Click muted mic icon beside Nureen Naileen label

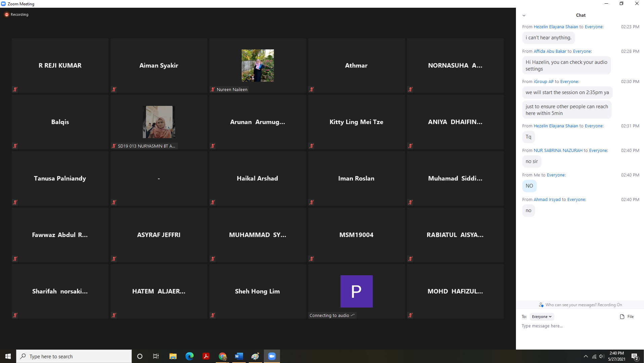point(213,89)
